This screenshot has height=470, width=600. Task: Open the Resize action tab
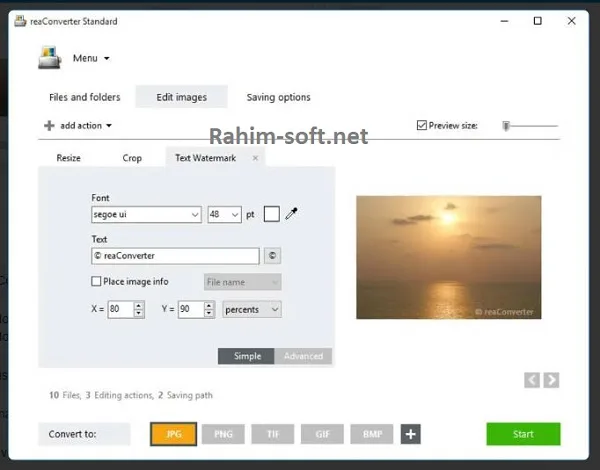pos(68,158)
